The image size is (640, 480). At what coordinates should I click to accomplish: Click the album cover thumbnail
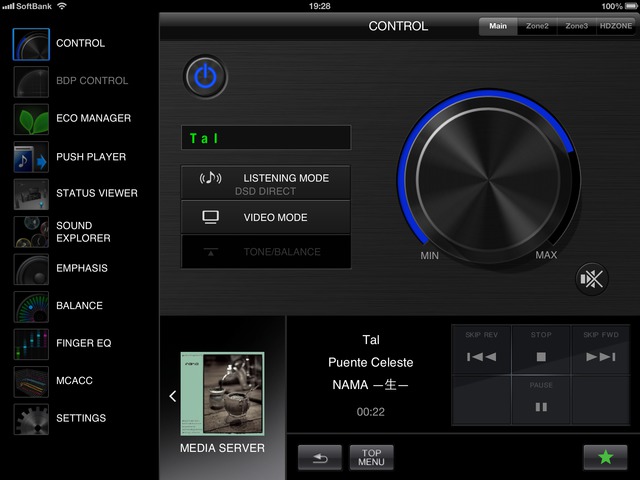click(x=222, y=394)
